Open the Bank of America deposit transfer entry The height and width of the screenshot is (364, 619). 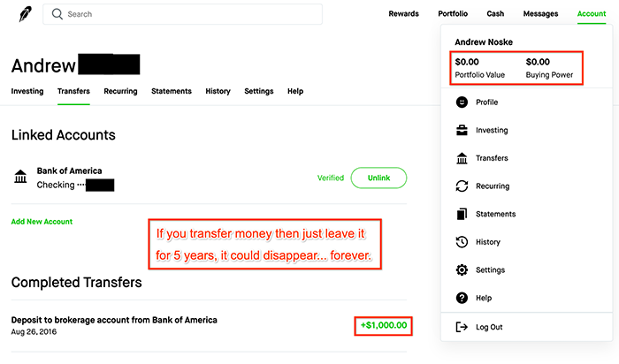click(x=114, y=320)
